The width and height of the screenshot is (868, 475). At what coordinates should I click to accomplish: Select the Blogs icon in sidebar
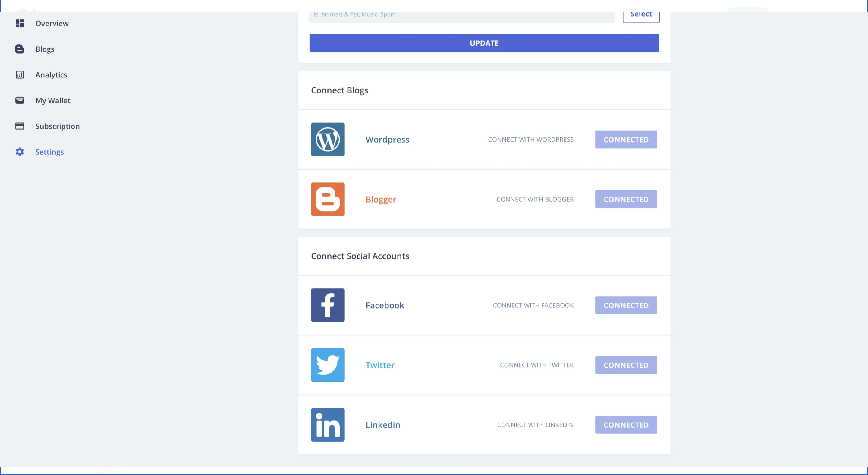[20, 49]
